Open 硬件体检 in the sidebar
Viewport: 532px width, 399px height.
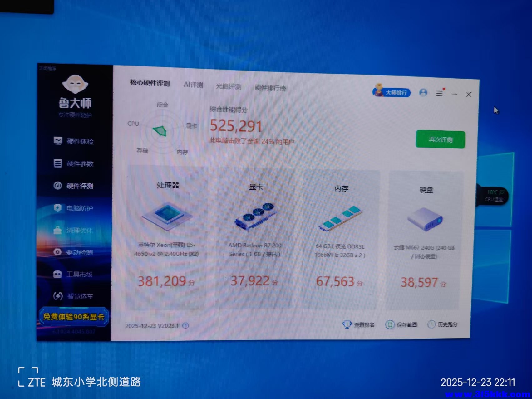(x=74, y=141)
